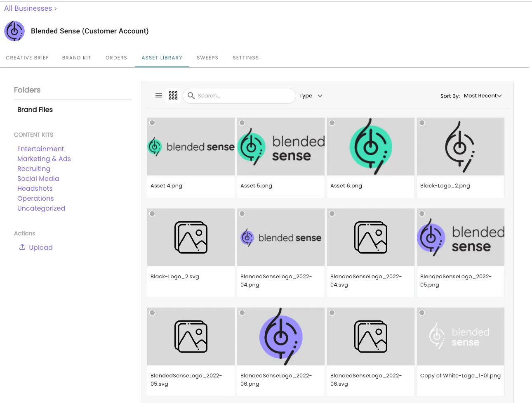Image resolution: width=532 pixels, height=403 pixels.
Task: Switch to the Sweeps tab
Action: click(207, 58)
